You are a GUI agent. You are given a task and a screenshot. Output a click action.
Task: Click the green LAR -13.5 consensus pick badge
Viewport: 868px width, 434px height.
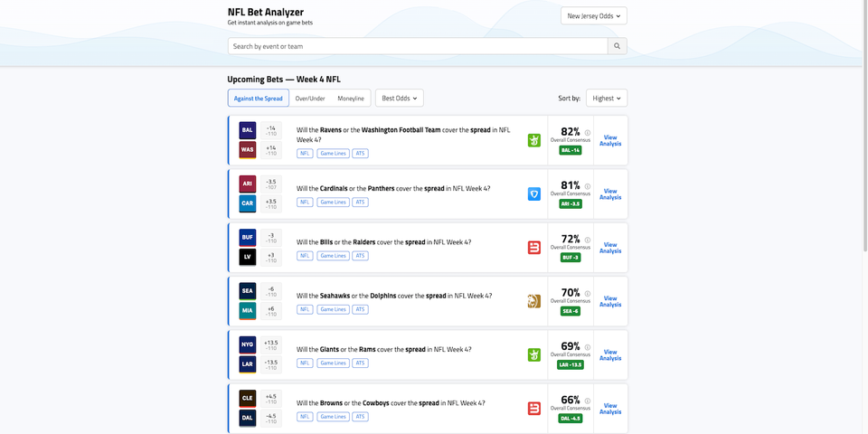pos(571,364)
